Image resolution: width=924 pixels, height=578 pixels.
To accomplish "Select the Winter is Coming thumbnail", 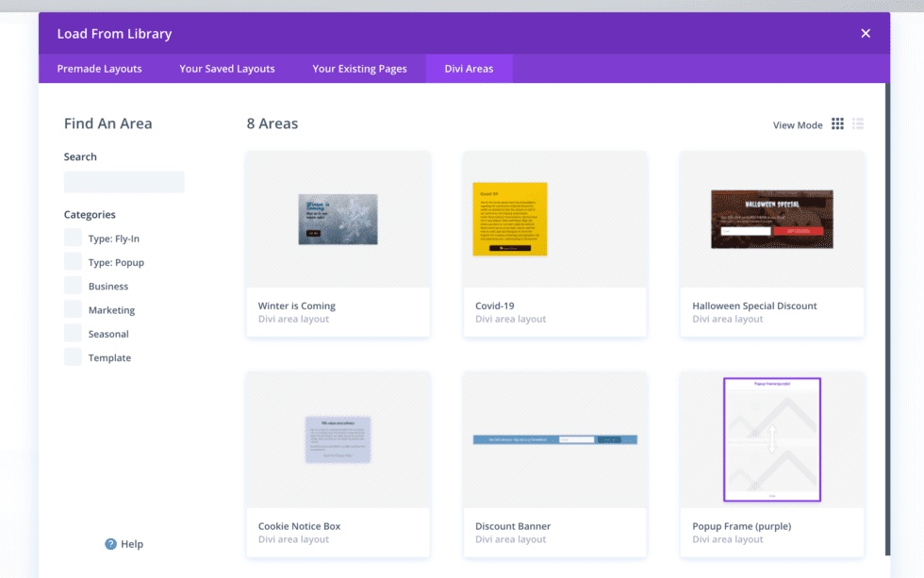I will pos(338,219).
